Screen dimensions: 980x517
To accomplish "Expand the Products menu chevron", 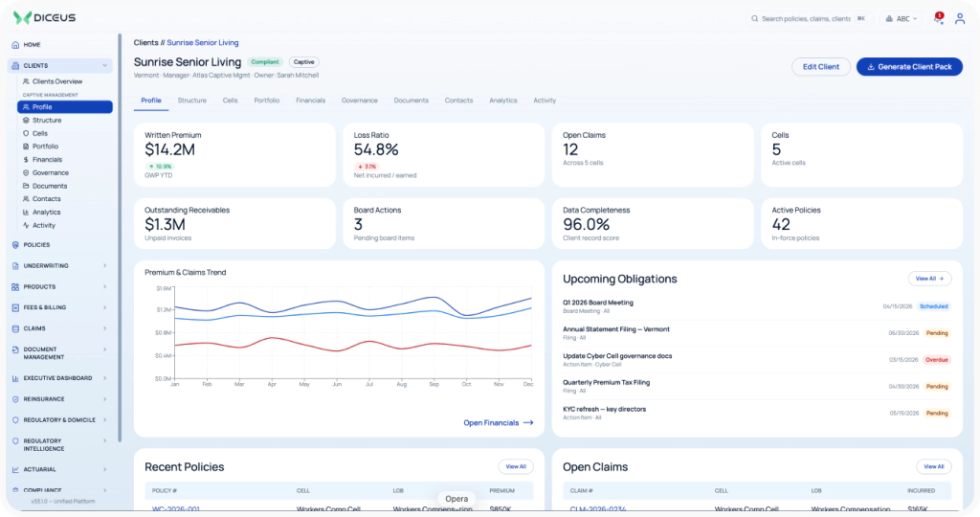I will (104, 287).
